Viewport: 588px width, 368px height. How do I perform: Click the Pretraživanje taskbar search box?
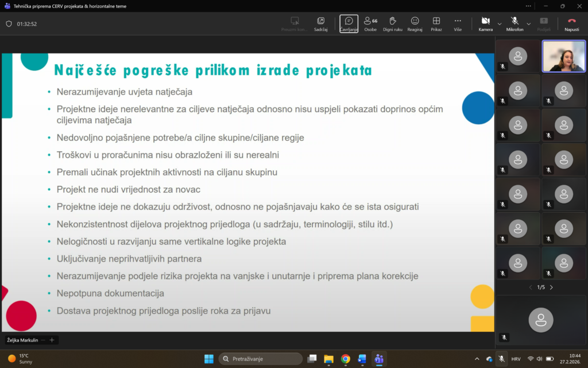[261, 359]
